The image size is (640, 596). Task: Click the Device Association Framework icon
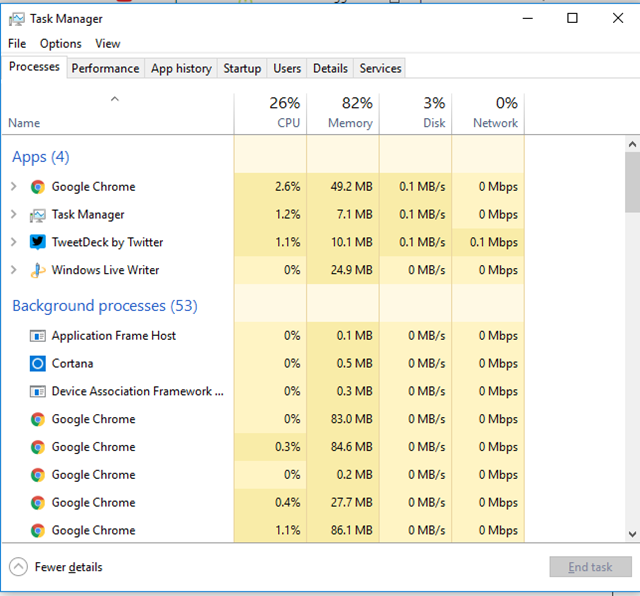tap(38, 391)
